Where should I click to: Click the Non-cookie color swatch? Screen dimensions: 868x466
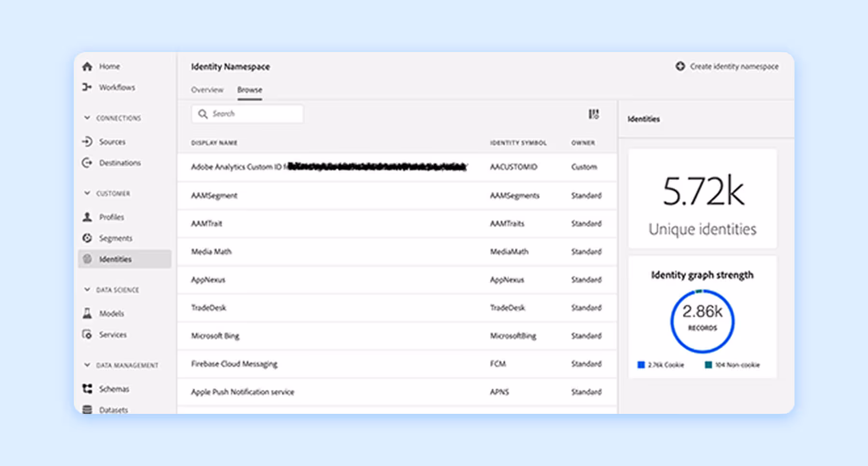tap(707, 365)
